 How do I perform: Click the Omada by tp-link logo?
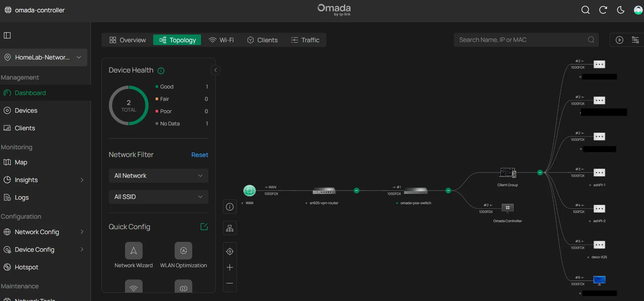click(334, 10)
